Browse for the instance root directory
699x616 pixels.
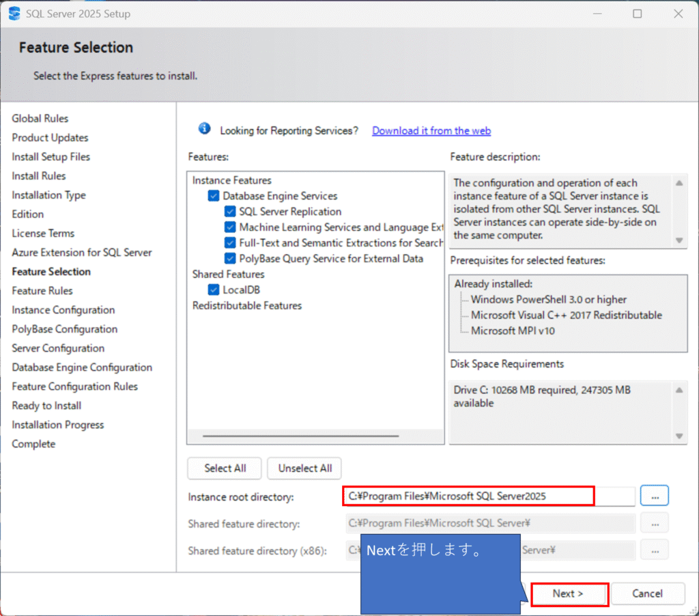[x=655, y=496]
